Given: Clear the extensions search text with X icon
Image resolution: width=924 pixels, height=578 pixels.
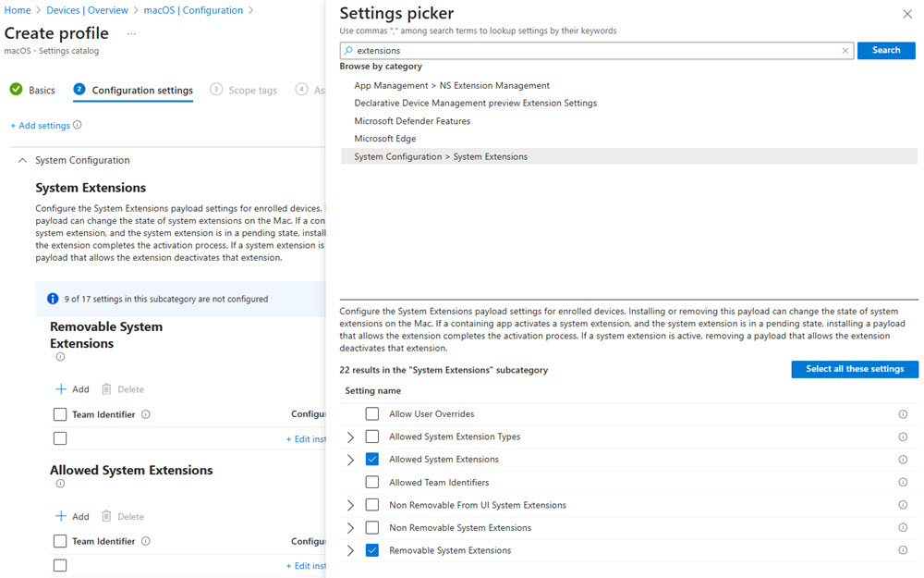Looking at the screenshot, I should [845, 51].
